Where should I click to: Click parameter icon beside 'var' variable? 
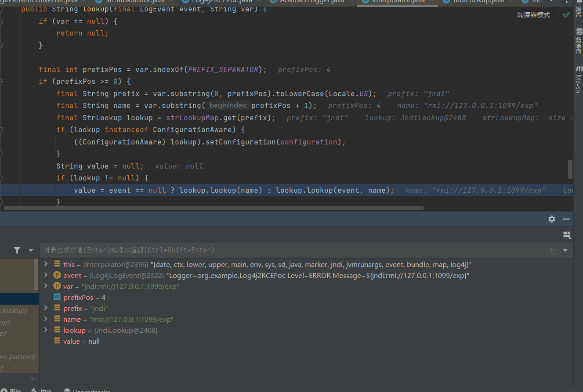[57, 286]
